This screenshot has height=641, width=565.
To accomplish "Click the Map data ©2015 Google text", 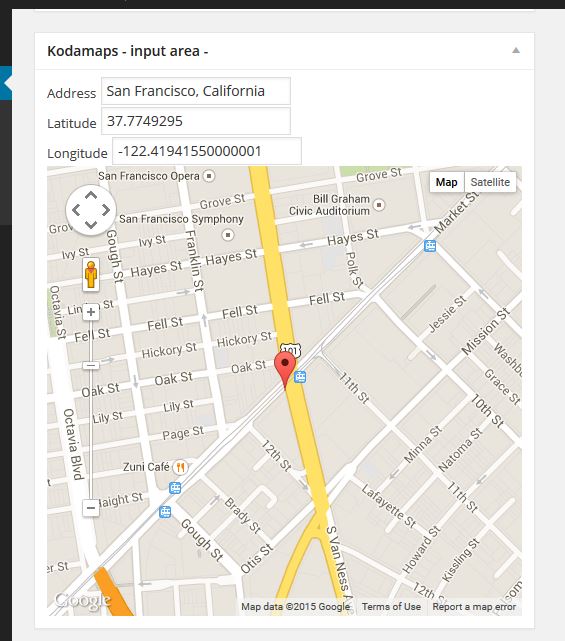I will [x=296, y=607].
